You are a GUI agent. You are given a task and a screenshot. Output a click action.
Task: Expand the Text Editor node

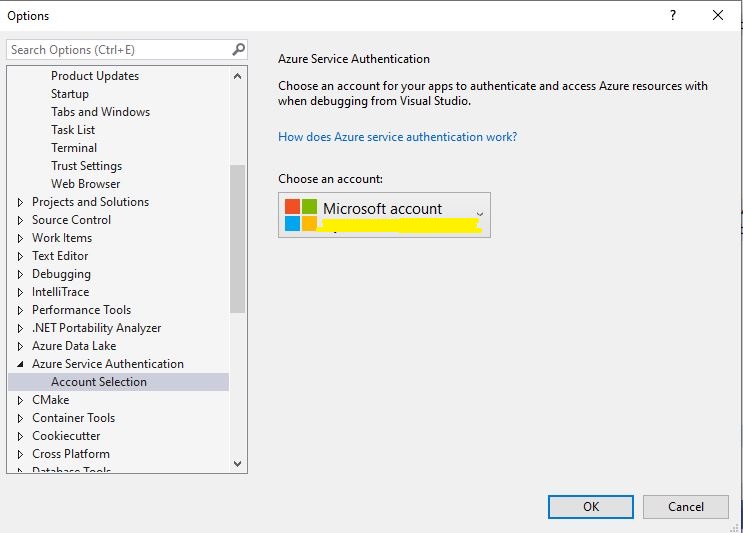[21, 256]
